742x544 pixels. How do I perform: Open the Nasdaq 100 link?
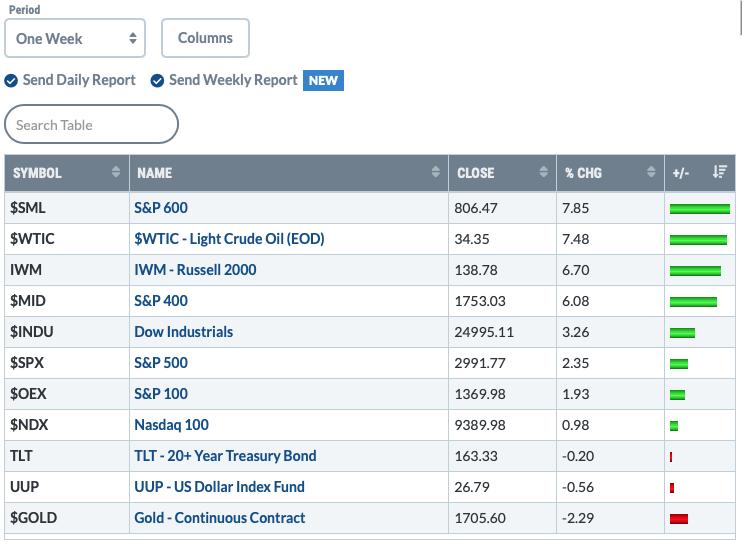[171, 425]
